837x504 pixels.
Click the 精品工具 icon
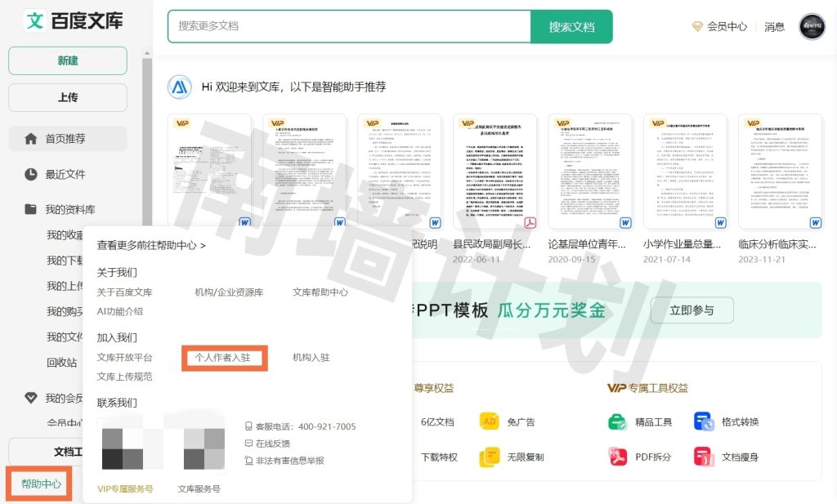tap(618, 421)
